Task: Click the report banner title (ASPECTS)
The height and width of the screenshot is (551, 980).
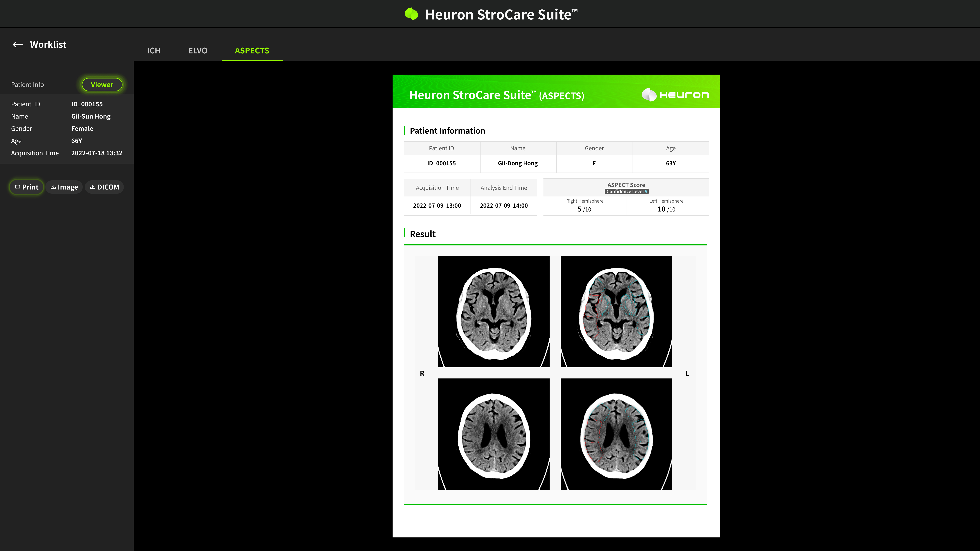Action: point(496,95)
